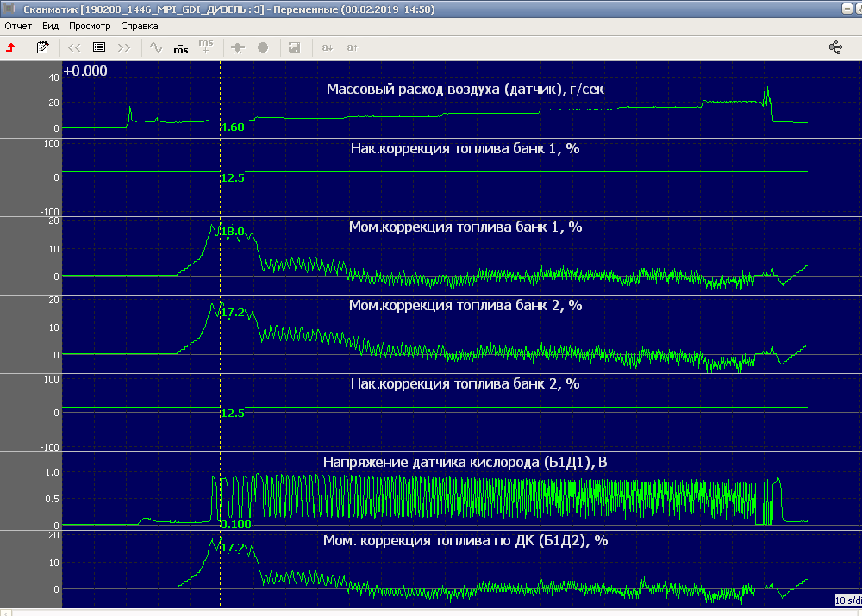Toggle the ms time display button
The image size is (862, 616).
181,48
